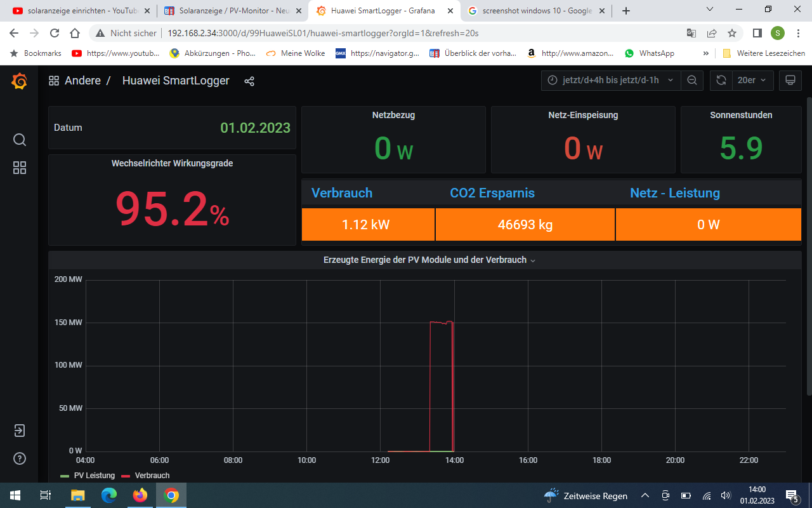Click the zoom out time range icon
The width and height of the screenshot is (812, 508).
pos(692,81)
